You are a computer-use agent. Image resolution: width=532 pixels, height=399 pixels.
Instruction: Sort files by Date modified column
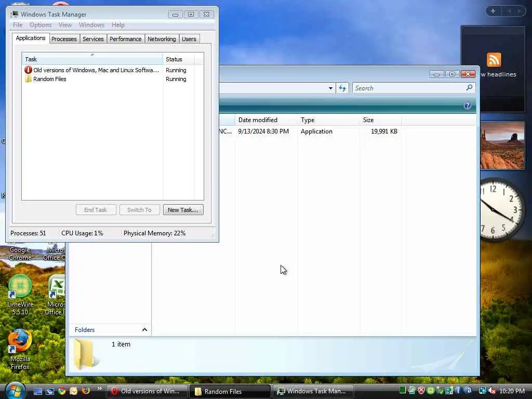coord(267,120)
